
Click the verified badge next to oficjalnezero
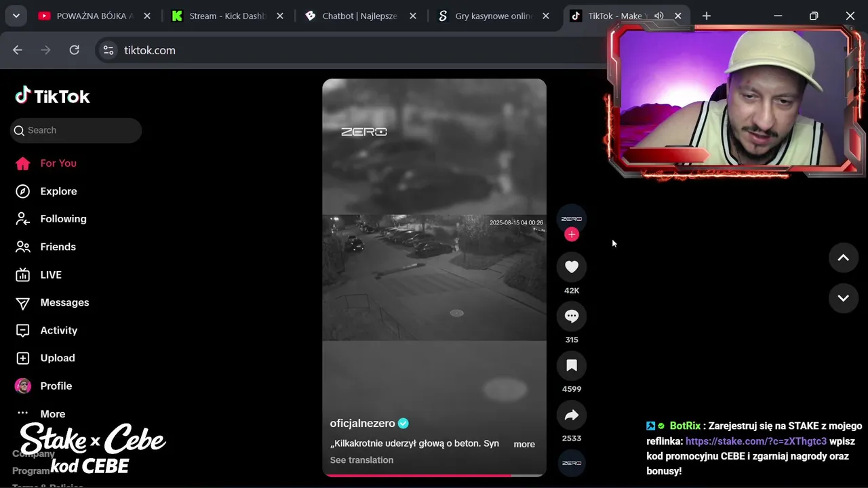403,423
